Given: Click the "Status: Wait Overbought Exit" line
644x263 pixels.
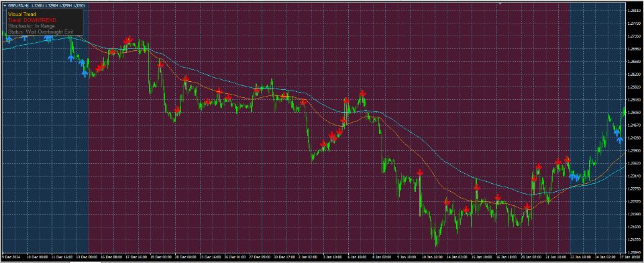Looking at the screenshot, I should [41, 32].
